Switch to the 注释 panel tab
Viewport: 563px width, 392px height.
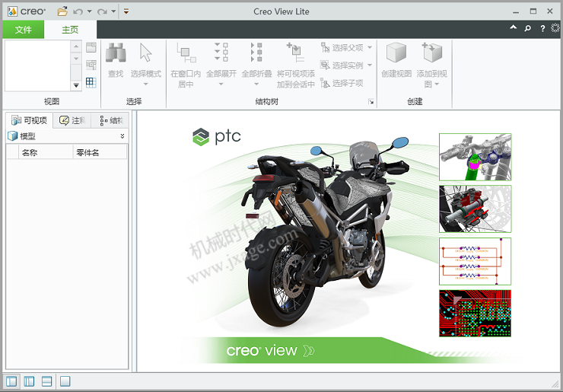72,121
